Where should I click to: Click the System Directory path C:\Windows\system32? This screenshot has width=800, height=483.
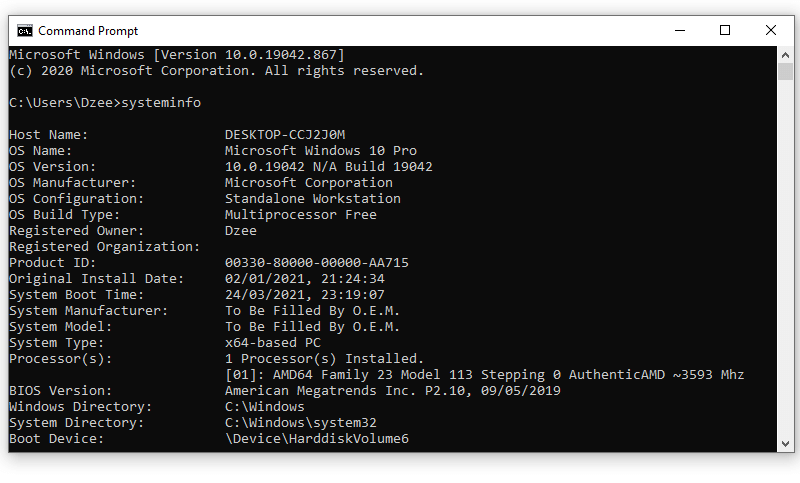[301, 423]
